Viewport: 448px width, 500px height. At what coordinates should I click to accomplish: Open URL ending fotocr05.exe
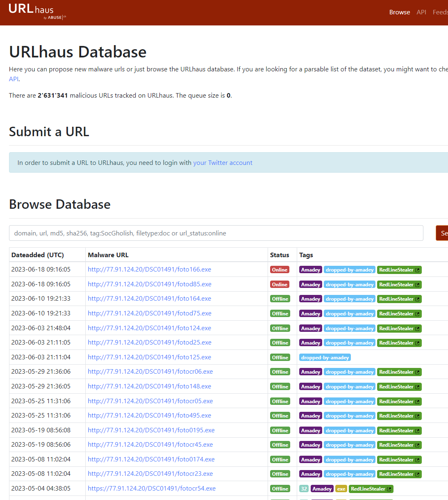pos(150,401)
